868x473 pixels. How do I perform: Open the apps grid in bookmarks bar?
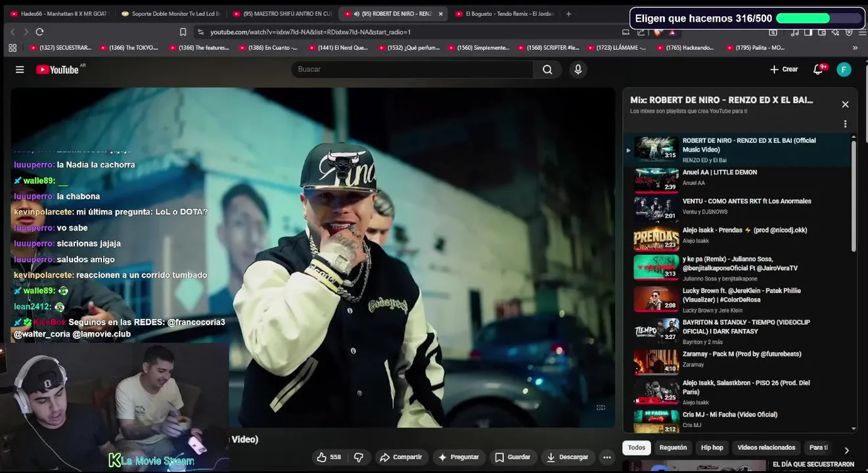12,47
